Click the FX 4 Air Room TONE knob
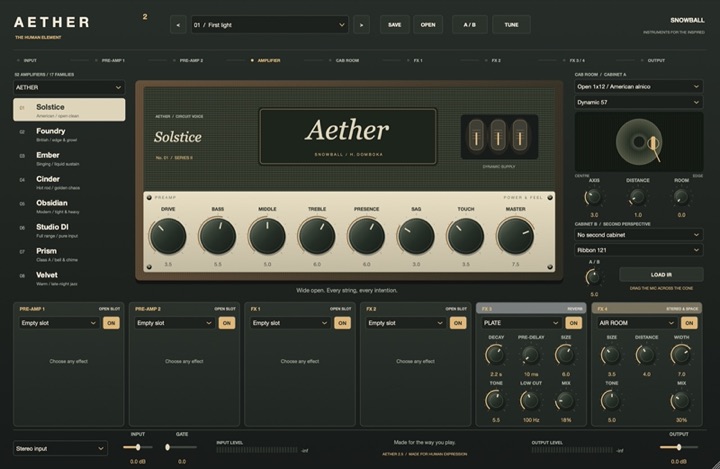 (611, 401)
